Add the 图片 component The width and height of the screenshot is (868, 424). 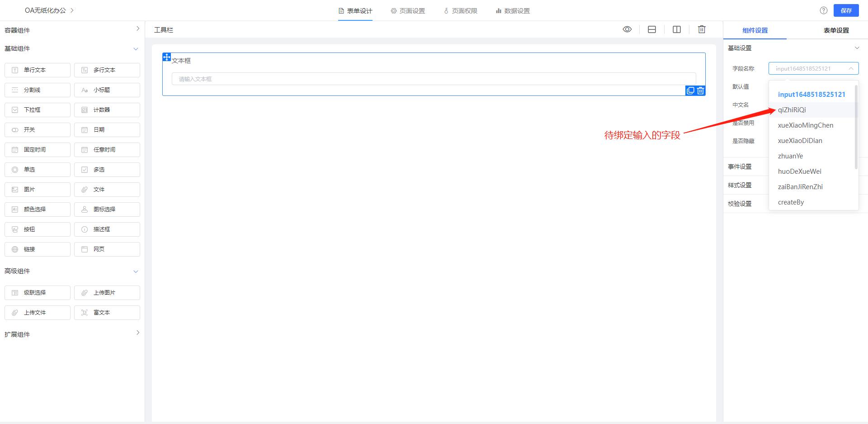click(38, 190)
